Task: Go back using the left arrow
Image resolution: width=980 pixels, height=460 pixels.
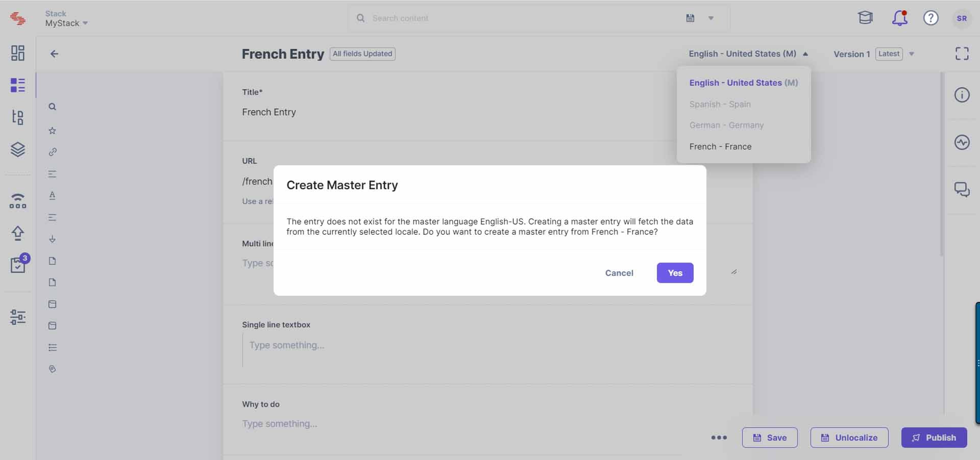Action: [54, 54]
